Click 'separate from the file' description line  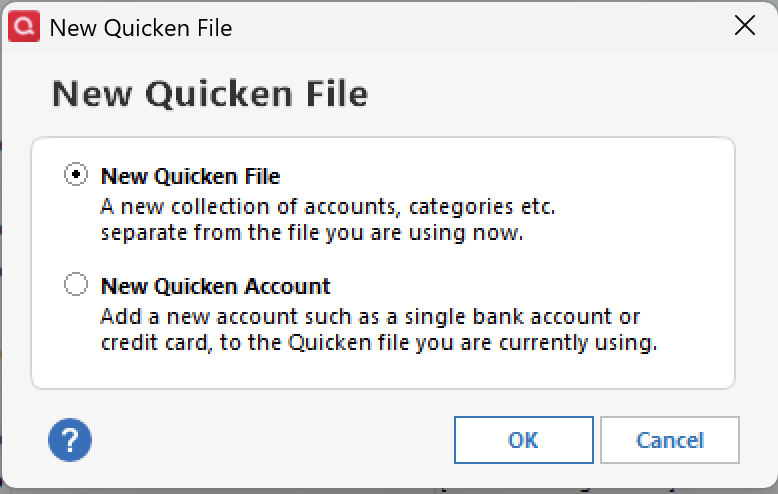(x=312, y=234)
